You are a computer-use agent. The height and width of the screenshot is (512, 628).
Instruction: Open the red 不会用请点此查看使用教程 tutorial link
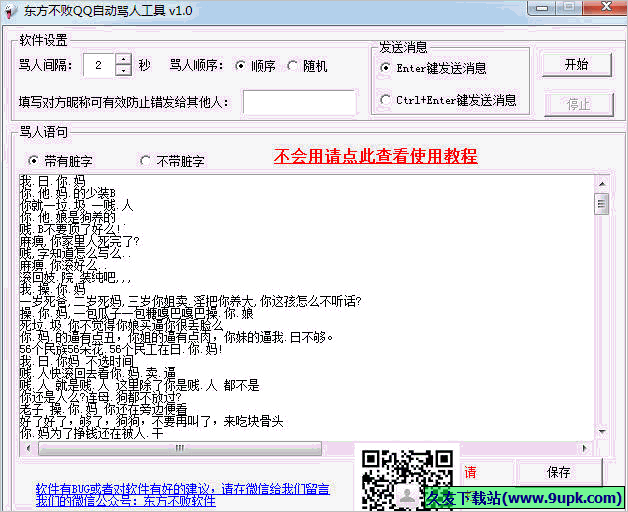pyautogui.click(x=376, y=156)
